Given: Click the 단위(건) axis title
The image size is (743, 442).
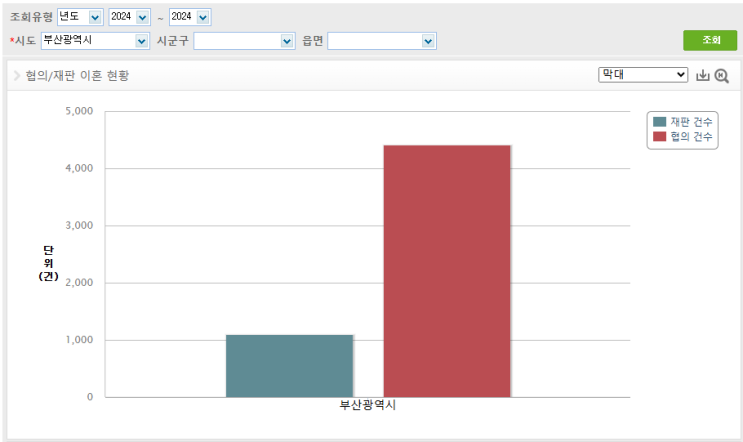Looking at the screenshot, I should point(48,263).
